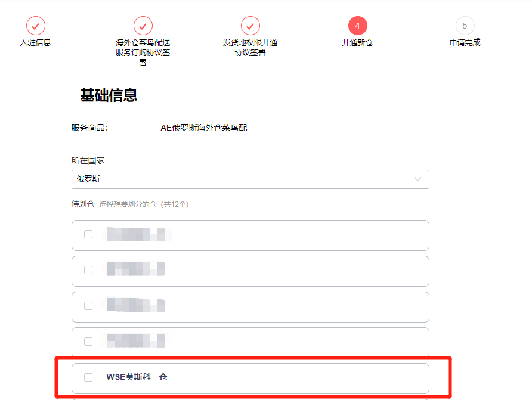Select the 入驻信息 step label

click(36, 42)
